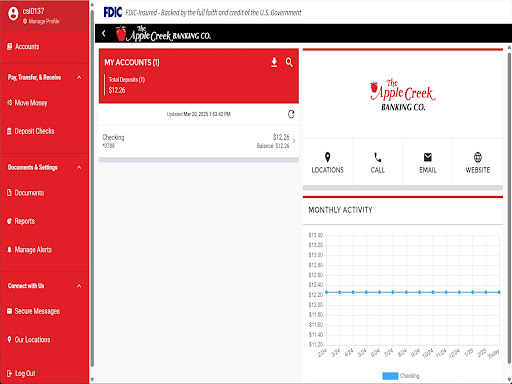512x384 pixels.
Task: Click the Updated Mar 20, 2025 timestamp
Action: 199,114
